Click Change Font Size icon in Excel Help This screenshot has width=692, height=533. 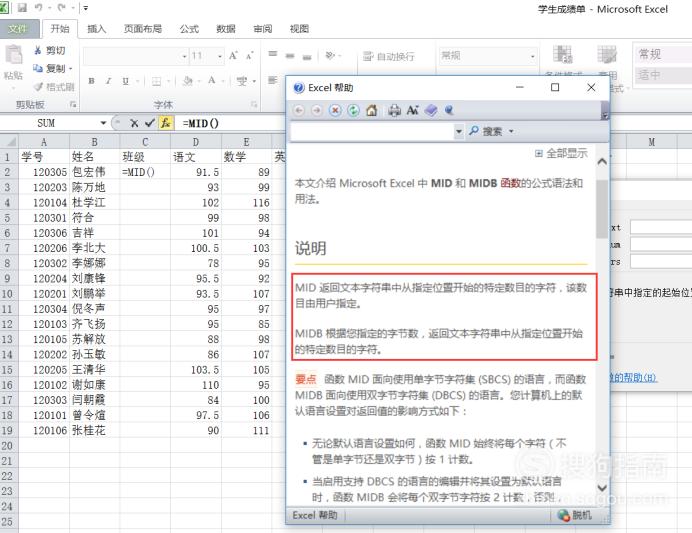[412, 110]
